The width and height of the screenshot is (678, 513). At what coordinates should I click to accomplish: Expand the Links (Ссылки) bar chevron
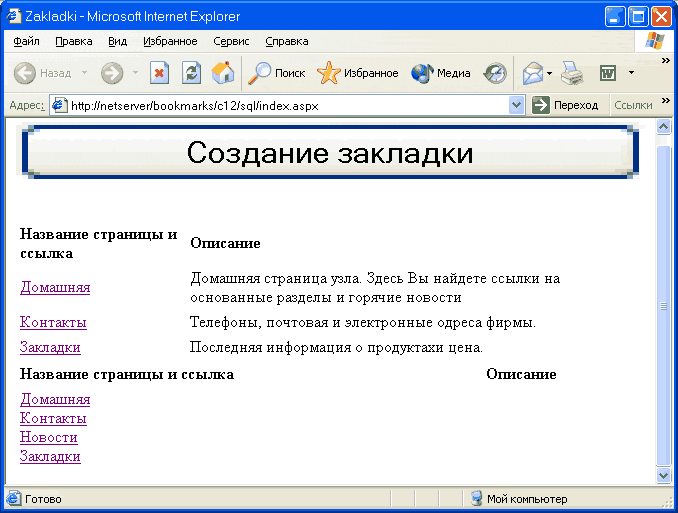pos(665,101)
